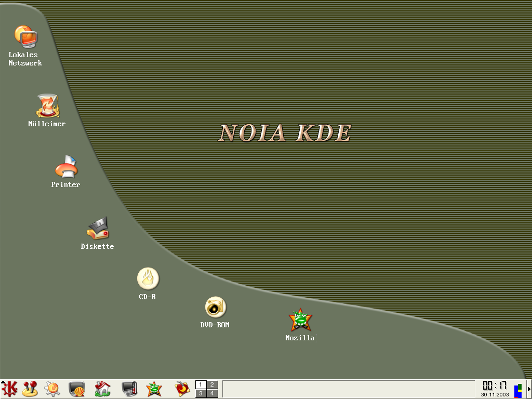Select the DVD-ROM desktop icon
This screenshot has height=399, width=532.
pyautogui.click(x=216, y=307)
